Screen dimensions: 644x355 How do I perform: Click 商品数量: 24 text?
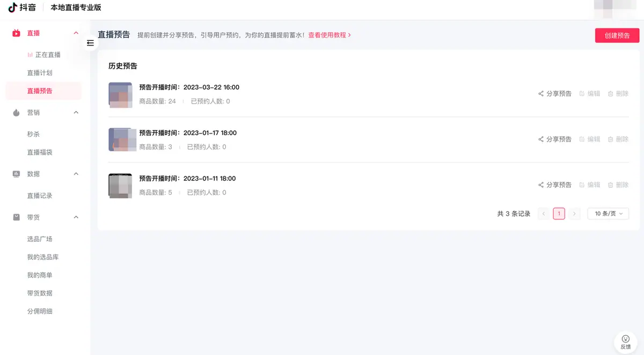click(157, 101)
